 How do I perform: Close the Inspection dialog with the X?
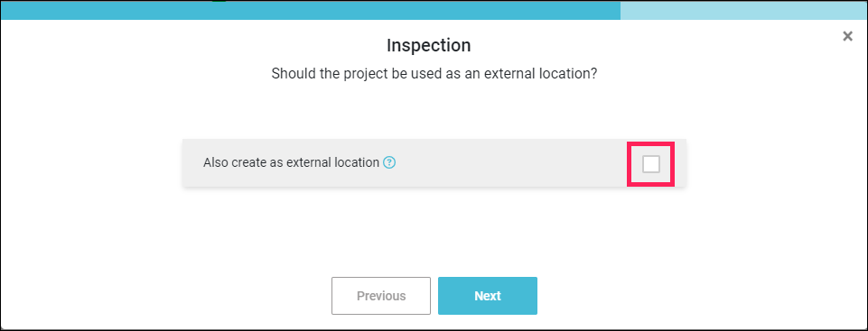847,36
